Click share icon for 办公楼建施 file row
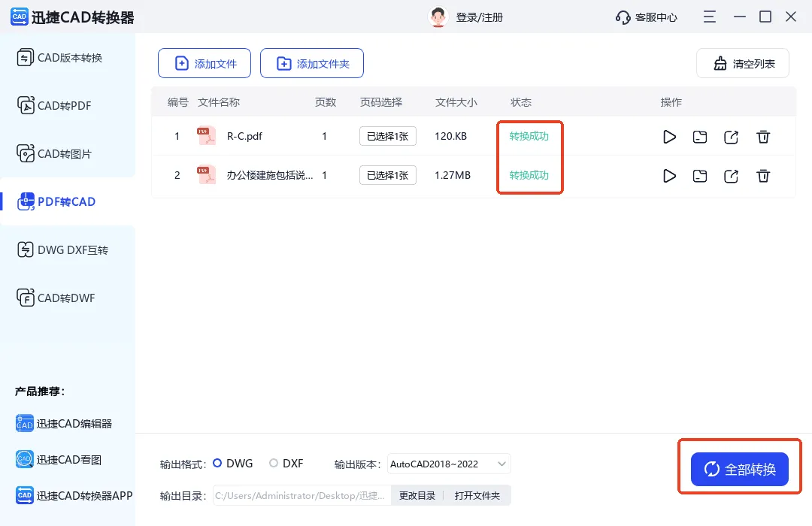Image resolution: width=812 pixels, height=526 pixels. click(x=731, y=176)
